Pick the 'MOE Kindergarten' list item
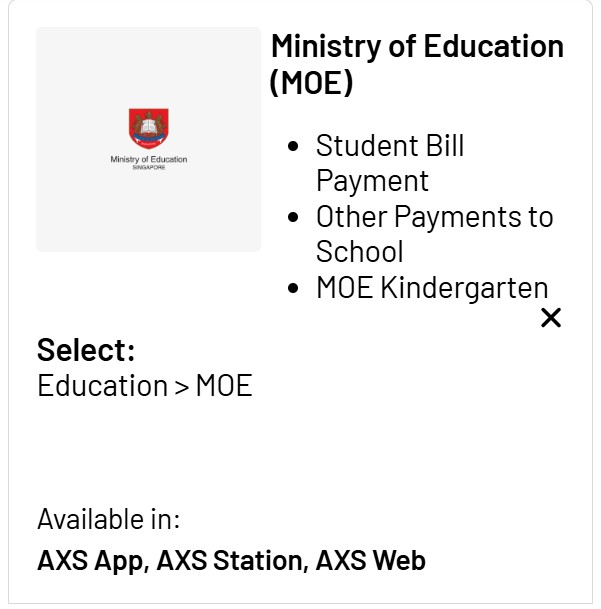Screen dimensions: 601x609 click(432, 288)
